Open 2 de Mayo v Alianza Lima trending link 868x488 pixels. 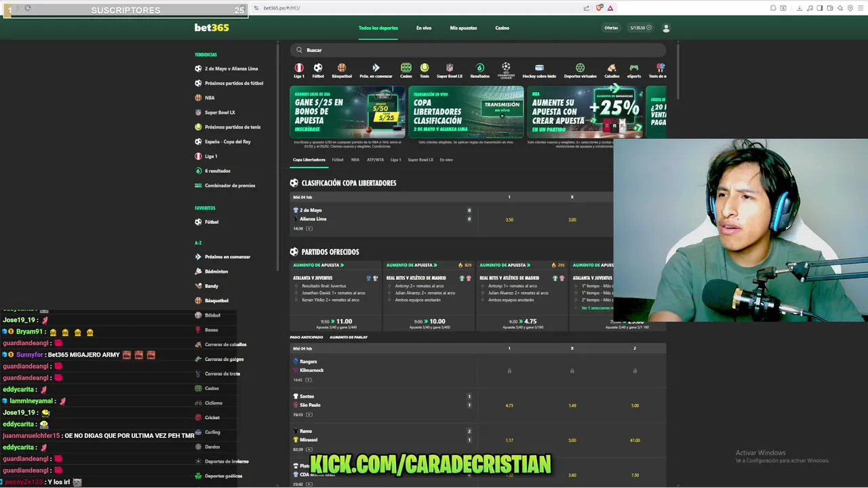pyautogui.click(x=231, y=68)
